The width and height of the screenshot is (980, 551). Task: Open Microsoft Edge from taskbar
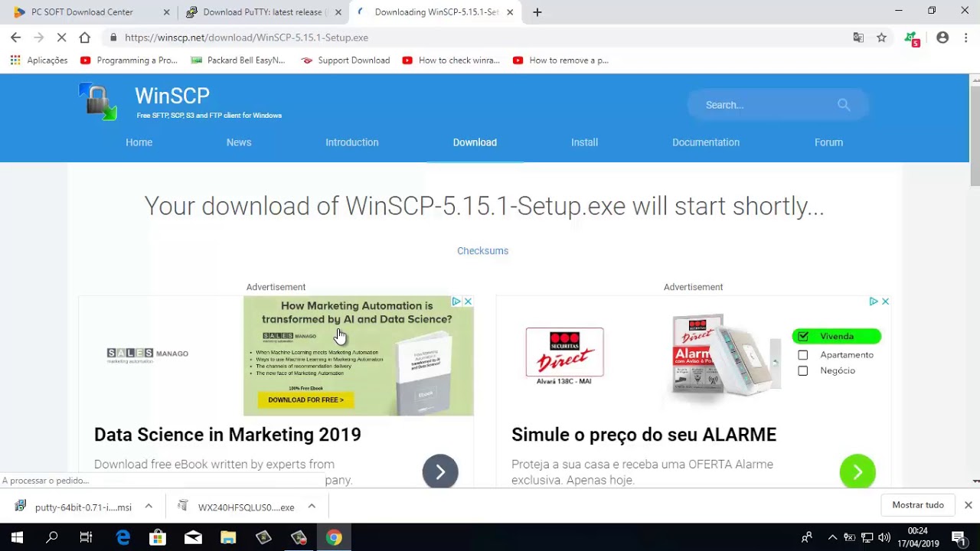click(x=122, y=538)
